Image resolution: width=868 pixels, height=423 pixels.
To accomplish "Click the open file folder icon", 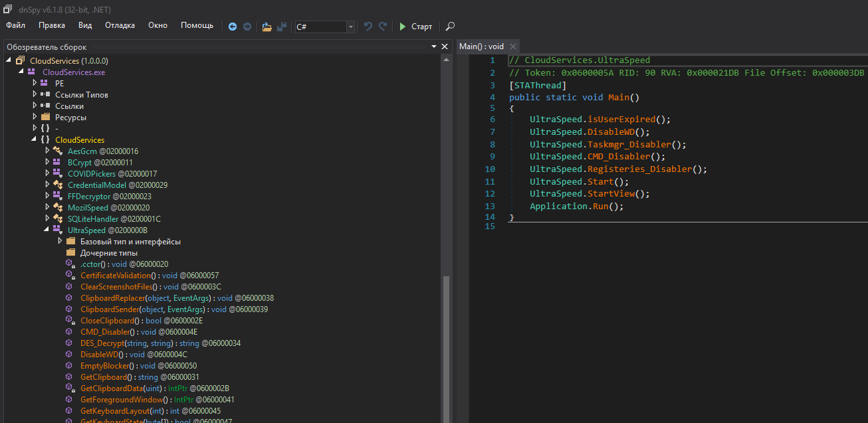I will click(267, 27).
